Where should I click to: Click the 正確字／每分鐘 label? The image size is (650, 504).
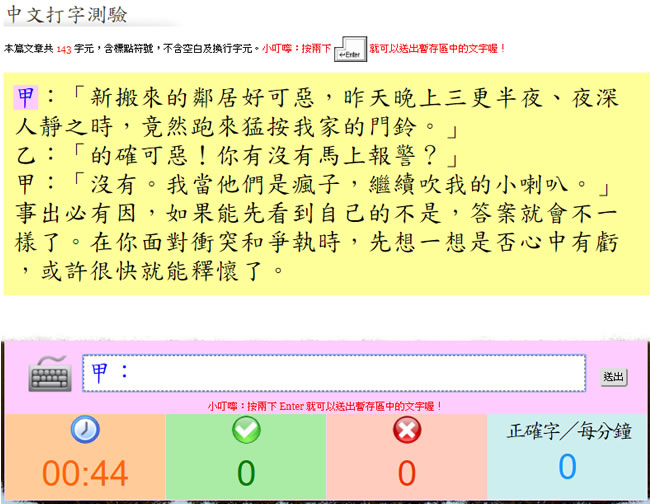point(569,431)
